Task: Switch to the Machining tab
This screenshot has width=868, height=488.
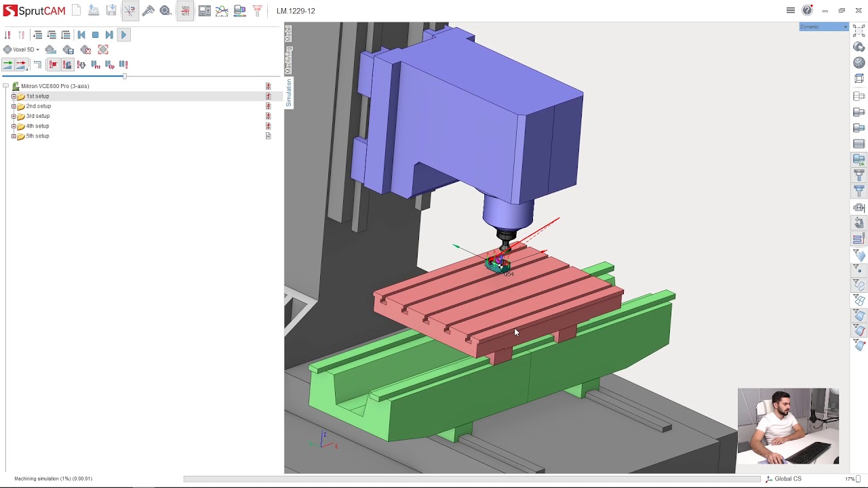Action: click(x=288, y=60)
